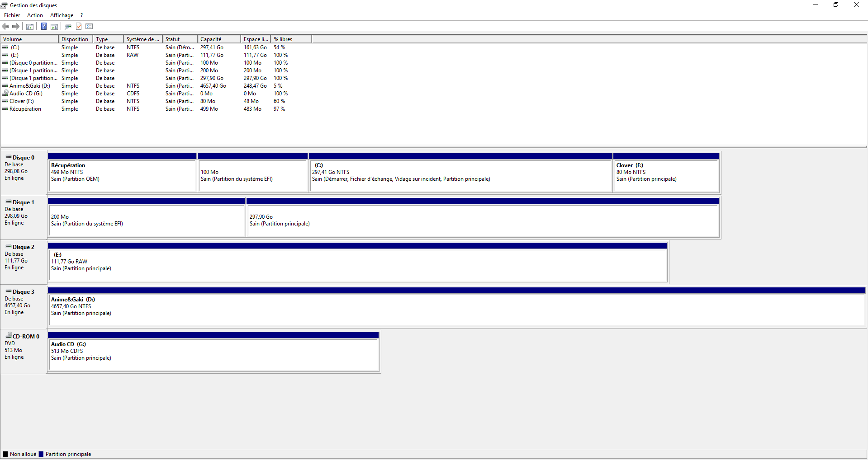Click the black Non alloué legend swatch

5,454
